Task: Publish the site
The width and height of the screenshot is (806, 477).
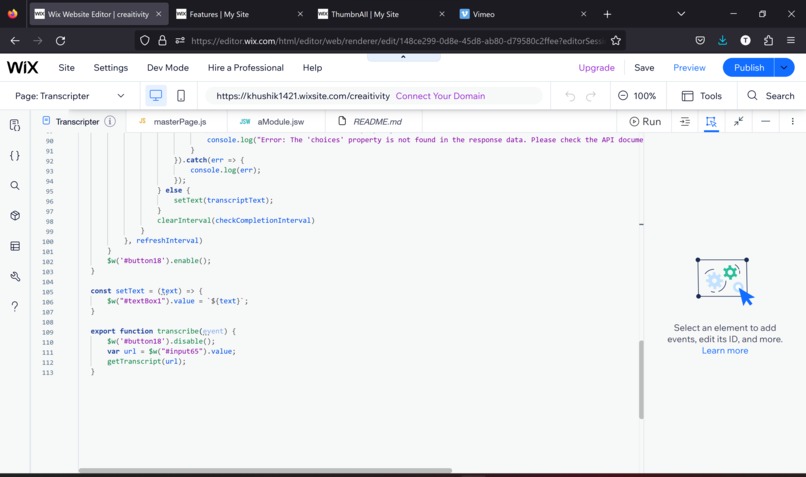Action: 749,67
